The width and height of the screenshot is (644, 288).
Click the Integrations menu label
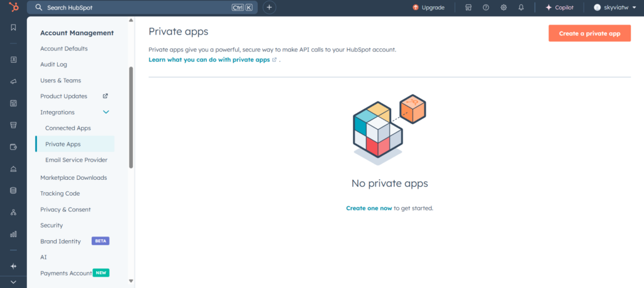57,112
